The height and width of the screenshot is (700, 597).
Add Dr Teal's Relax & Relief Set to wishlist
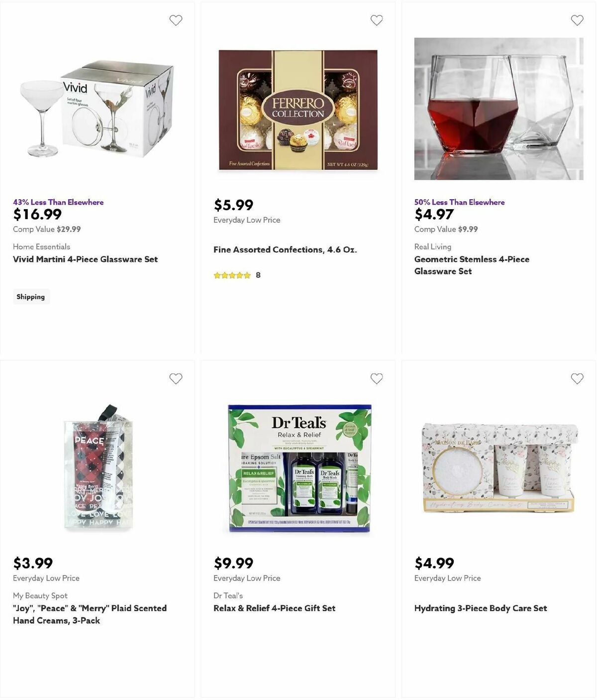(x=376, y=378)
